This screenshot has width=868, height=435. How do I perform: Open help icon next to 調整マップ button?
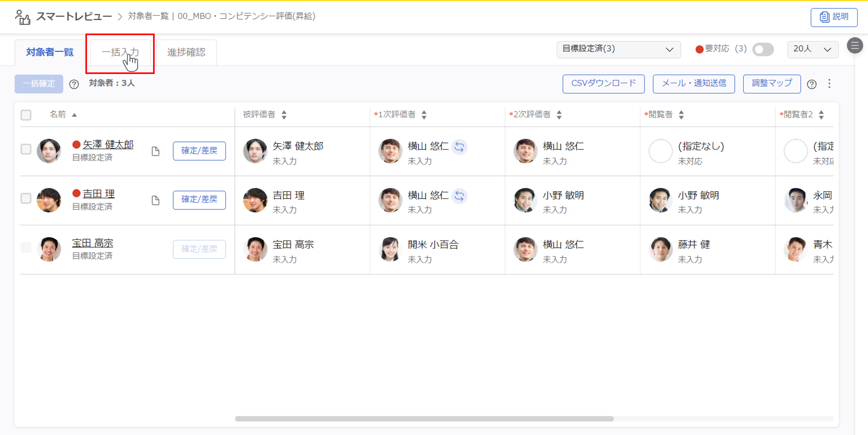[811, 84]
